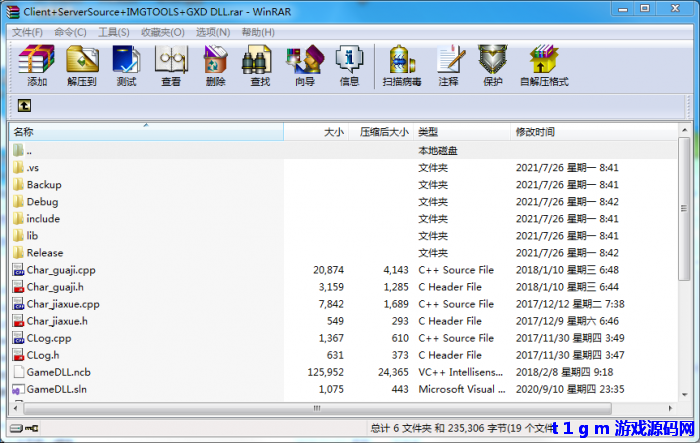The width and height of the screenshot is (700, 443).
Task: Open the Tools (工具) menu
Action: [x=114, y=33]
